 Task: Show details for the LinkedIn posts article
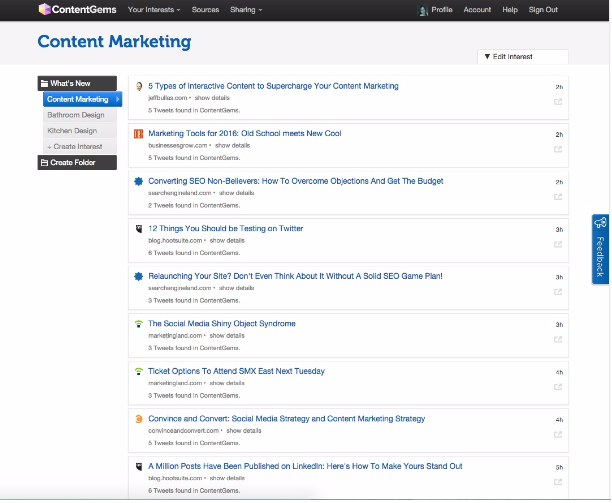[227, 478]
